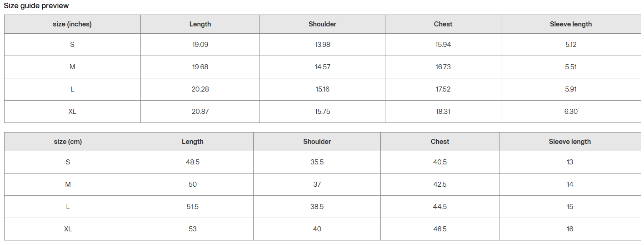The height and width of the screenshot is (245, 644).
Task: Select Sleeve length header in inches table
Action: click(571, 24)
